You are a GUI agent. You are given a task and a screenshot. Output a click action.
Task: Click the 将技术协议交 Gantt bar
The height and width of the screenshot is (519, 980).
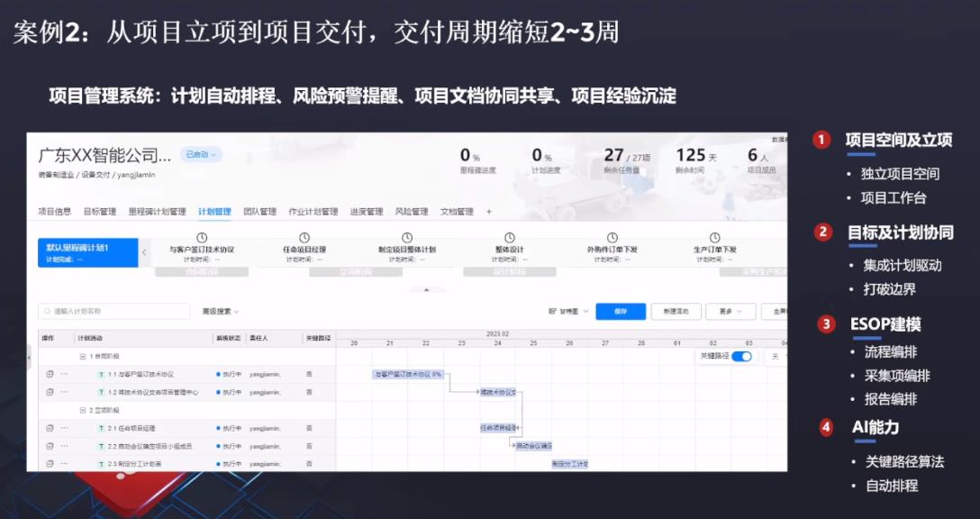coord(497,392)
